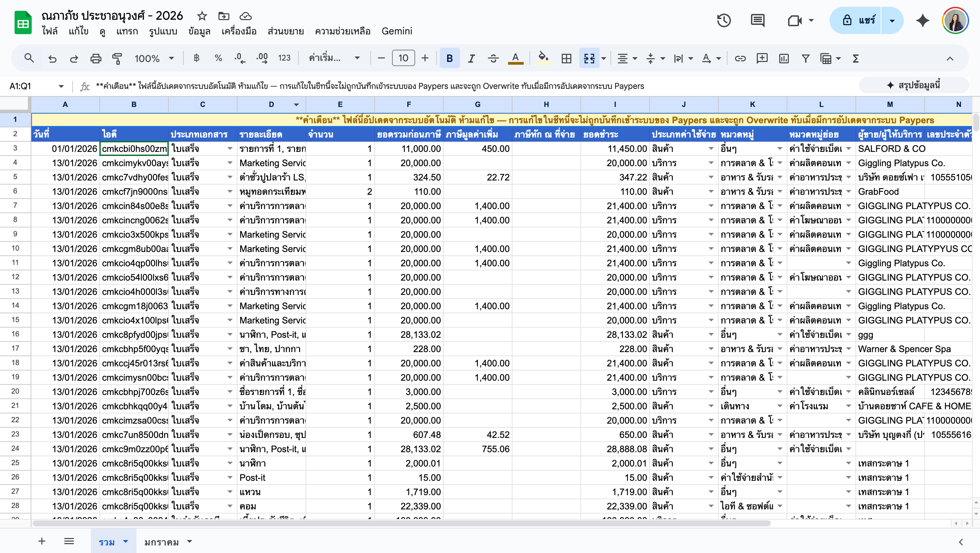The image size is (980, 553).
Task: Toggle strikethrough formatting button
Action: tap(493, 58)
